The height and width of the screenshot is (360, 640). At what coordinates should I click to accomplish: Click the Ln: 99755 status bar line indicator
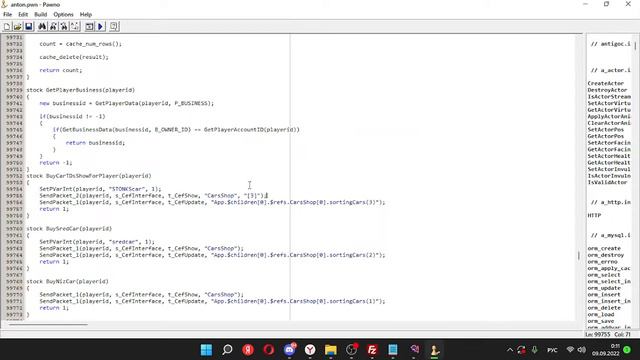pyautogui.click(x=598, y=334)
